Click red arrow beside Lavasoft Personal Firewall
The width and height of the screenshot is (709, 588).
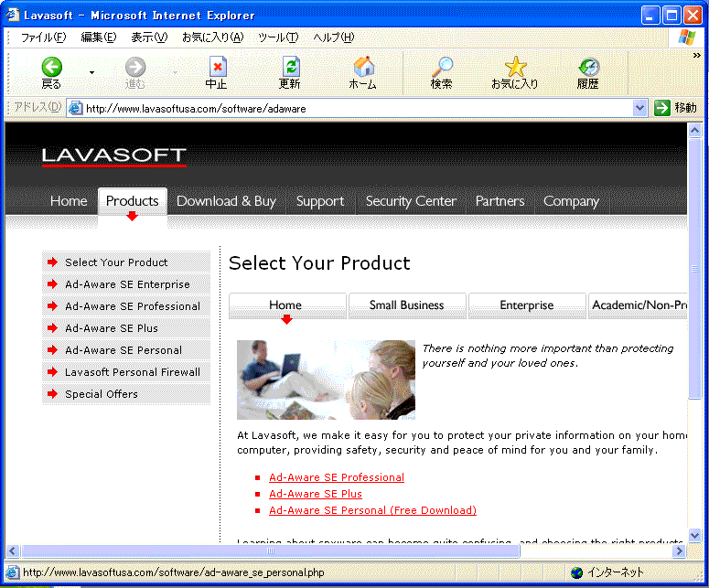click(52, 372)
